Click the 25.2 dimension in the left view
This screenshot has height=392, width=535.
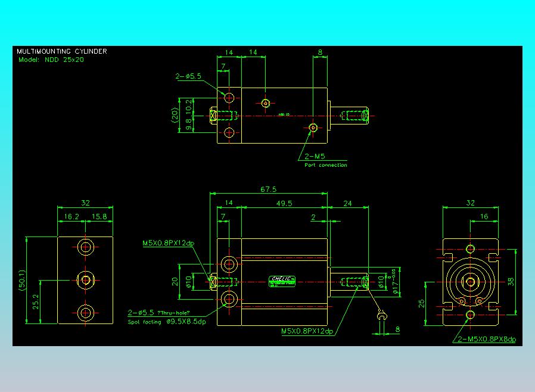35,301
